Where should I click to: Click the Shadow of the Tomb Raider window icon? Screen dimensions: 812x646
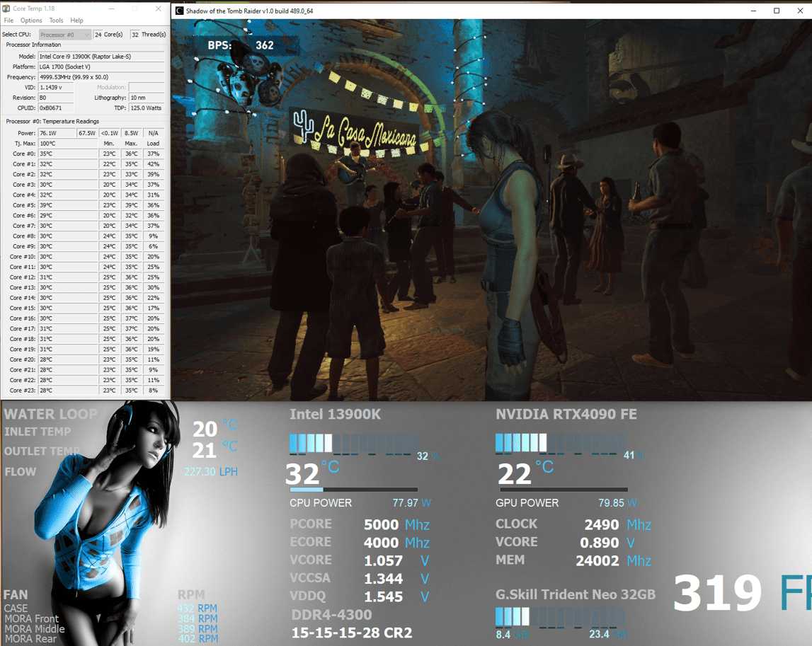click(x=179, y=11)
